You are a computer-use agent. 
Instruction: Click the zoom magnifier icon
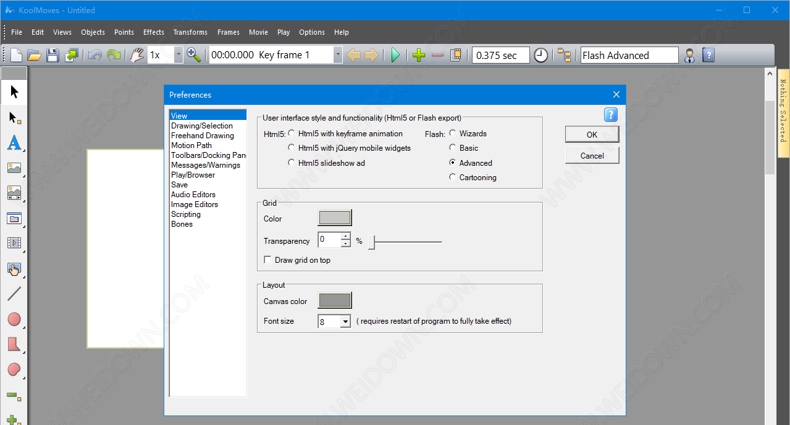click(193, 55)
